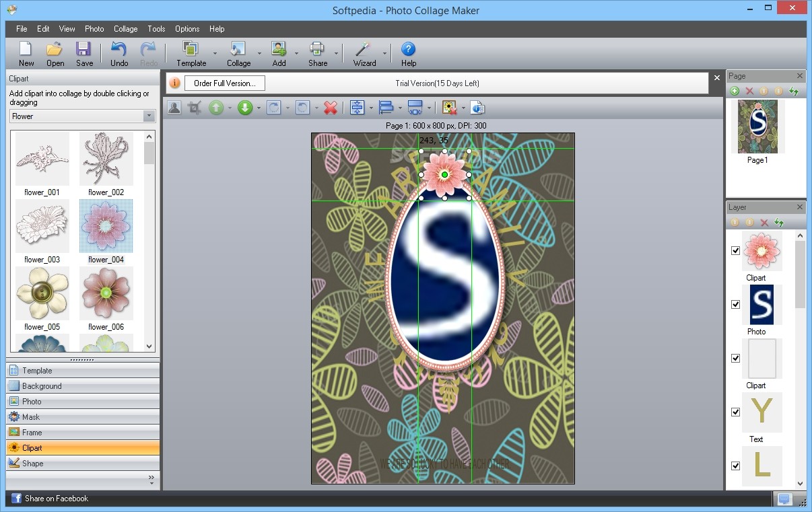Open Help from the toolbar
The width and height of the screenshot is (812, 512).
(x=409, y=54)
